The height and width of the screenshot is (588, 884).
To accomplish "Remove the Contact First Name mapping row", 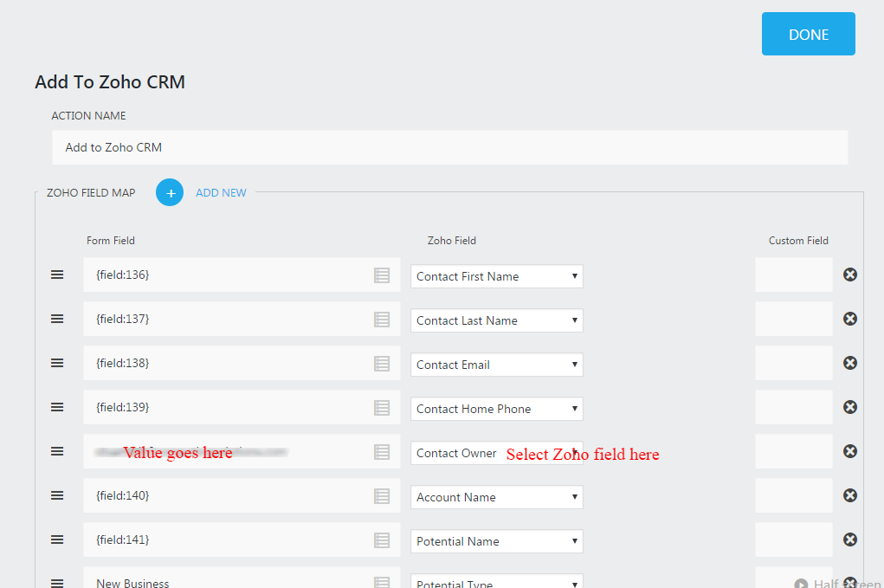I will click(850, 275).
